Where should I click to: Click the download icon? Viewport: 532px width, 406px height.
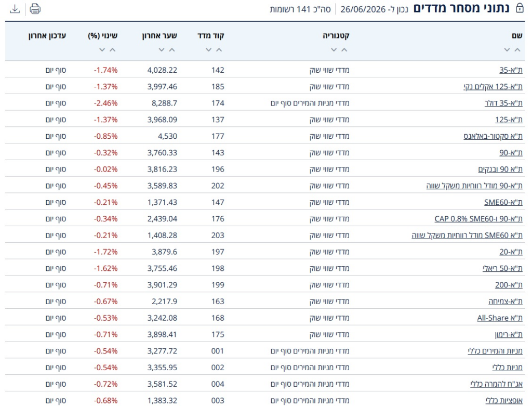point(15,9)
